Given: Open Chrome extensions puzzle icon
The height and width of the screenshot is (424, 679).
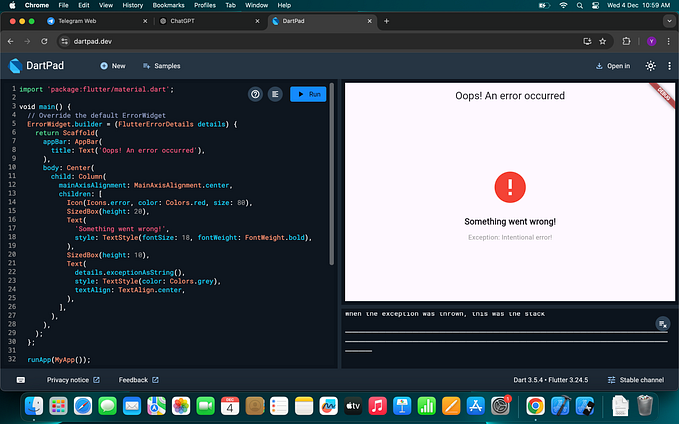Looking at the screenshot, I should coord(626,41).
